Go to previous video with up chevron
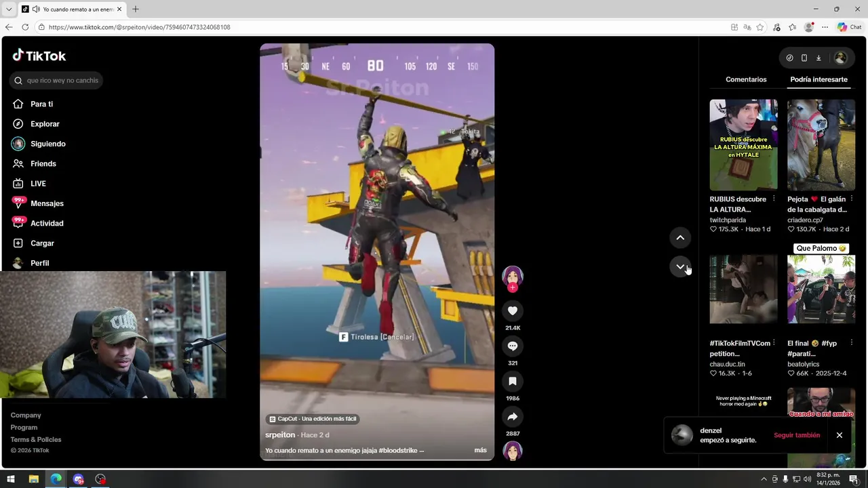Image resolution: width=868 pixels, height=488 pixels. 680,238
